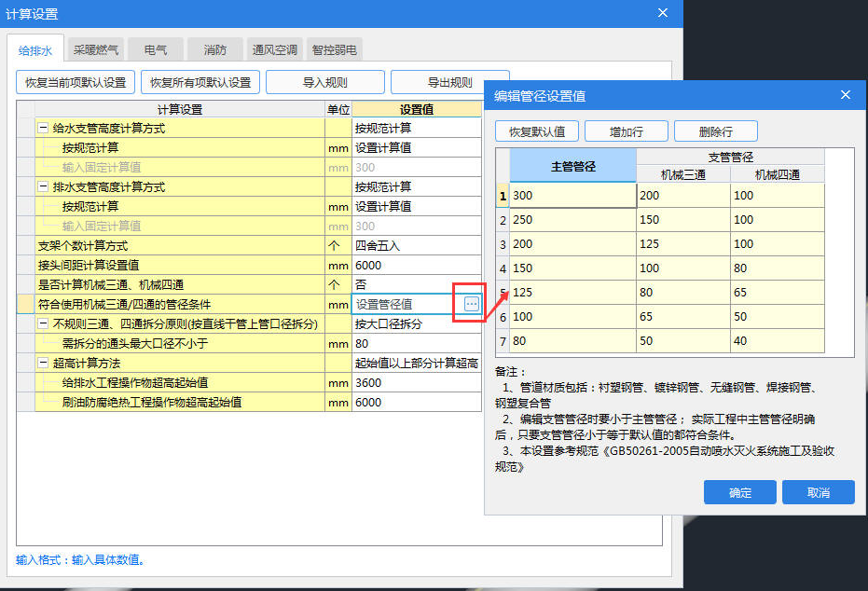Click the ellipsis button beside 设置管径值
Viewport: 868px width, 591px height.
click(x=472, y=304)
